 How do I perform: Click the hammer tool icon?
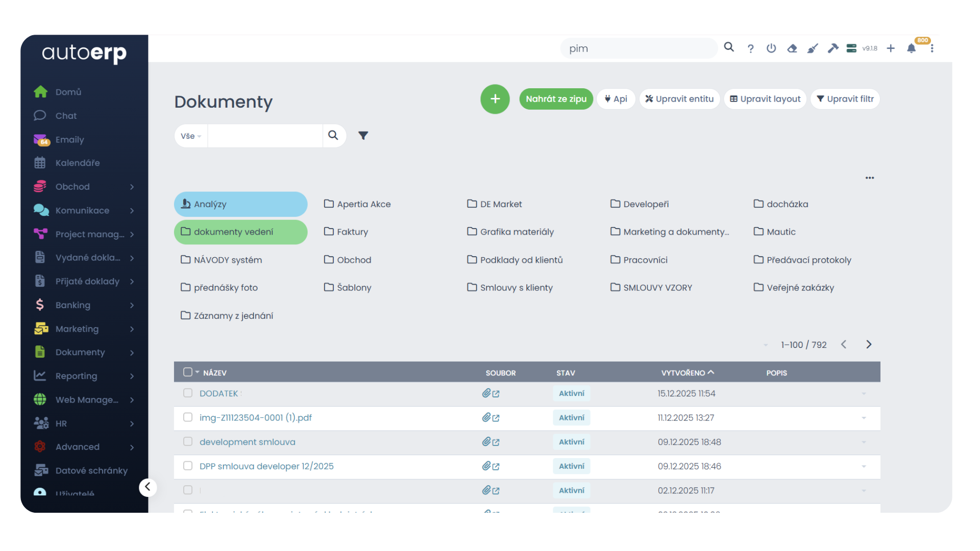click(833, 48)
